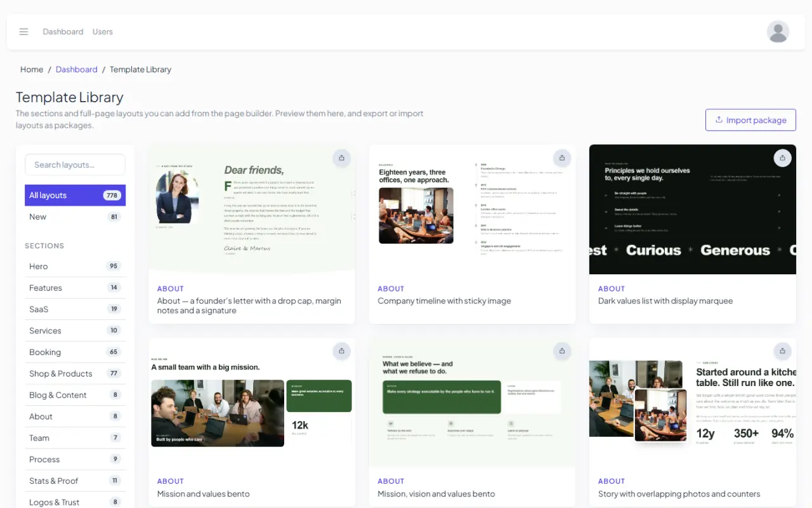The image size is (812, 508).
Task: Filter by Team sections
Action: 75,438
